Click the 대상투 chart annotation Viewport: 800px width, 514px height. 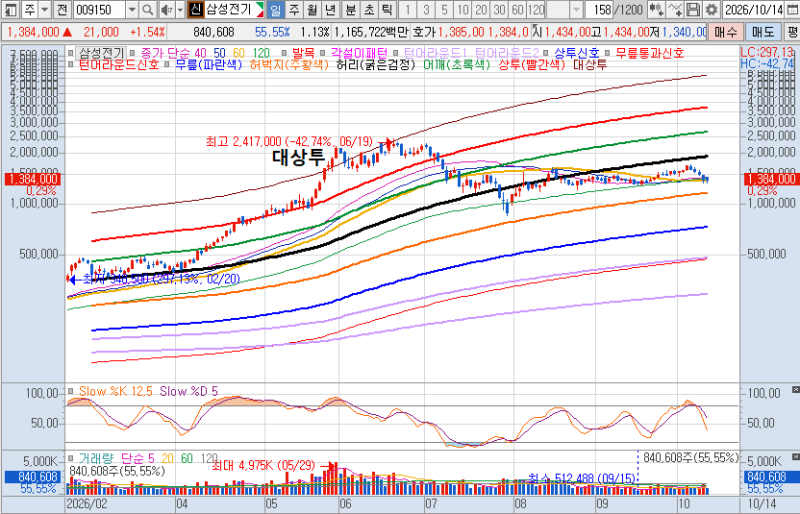pos(298,158)
